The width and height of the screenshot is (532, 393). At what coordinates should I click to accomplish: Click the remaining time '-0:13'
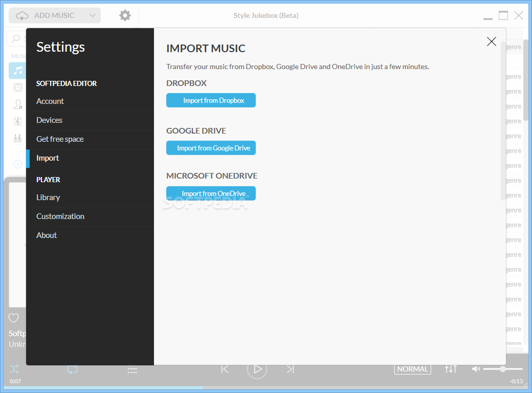pos(516,381)
